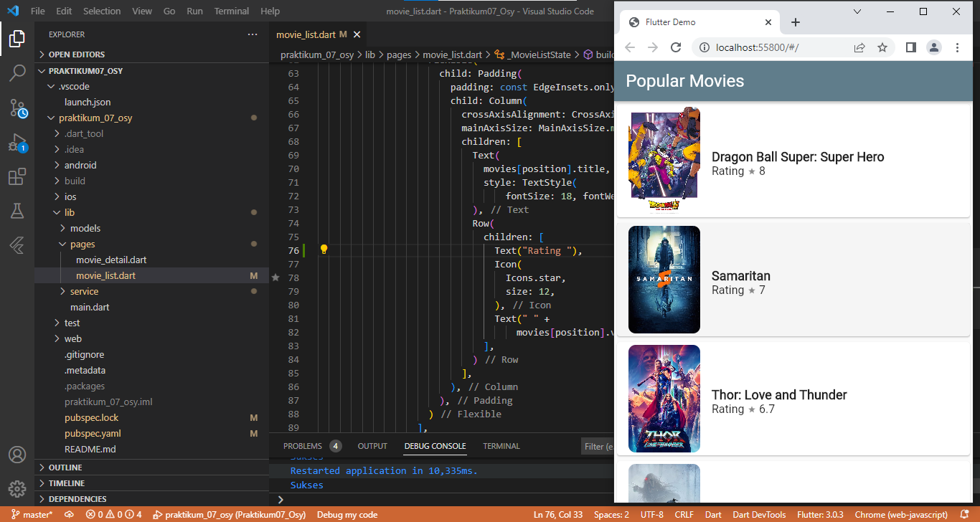This screenshot has height=522, width=980.
Task: Bookmark this page with the star icon
Action: pyautogui.click(x=882, y=47)
